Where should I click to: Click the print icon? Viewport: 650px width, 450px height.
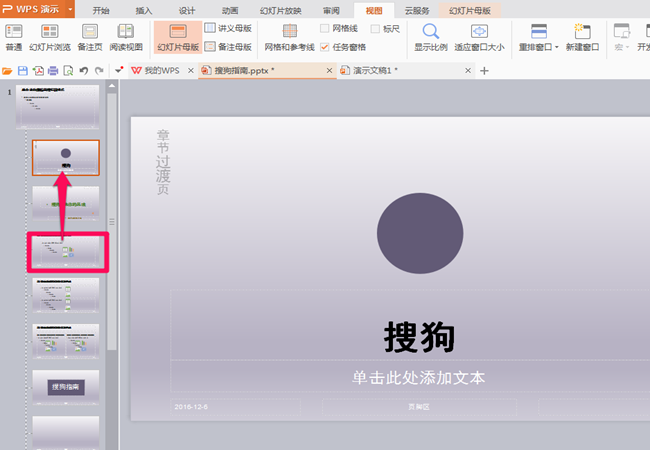[x=53, y=71]
